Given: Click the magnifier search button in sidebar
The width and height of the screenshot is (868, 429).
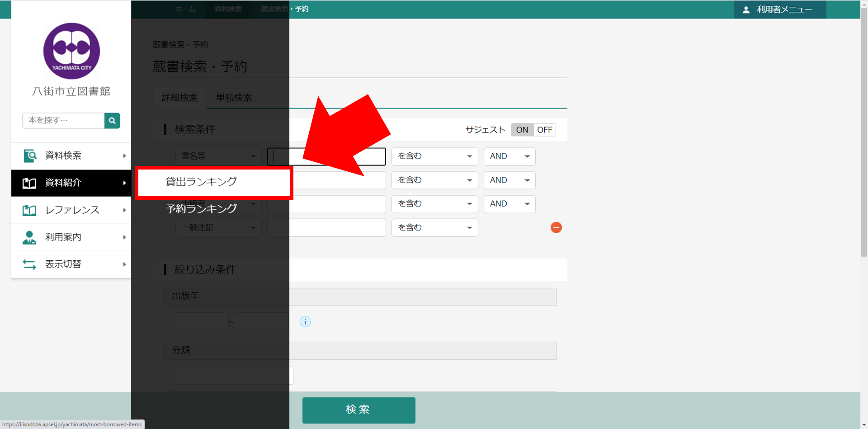Looking at the screenshot, I should tap(112, 121).
